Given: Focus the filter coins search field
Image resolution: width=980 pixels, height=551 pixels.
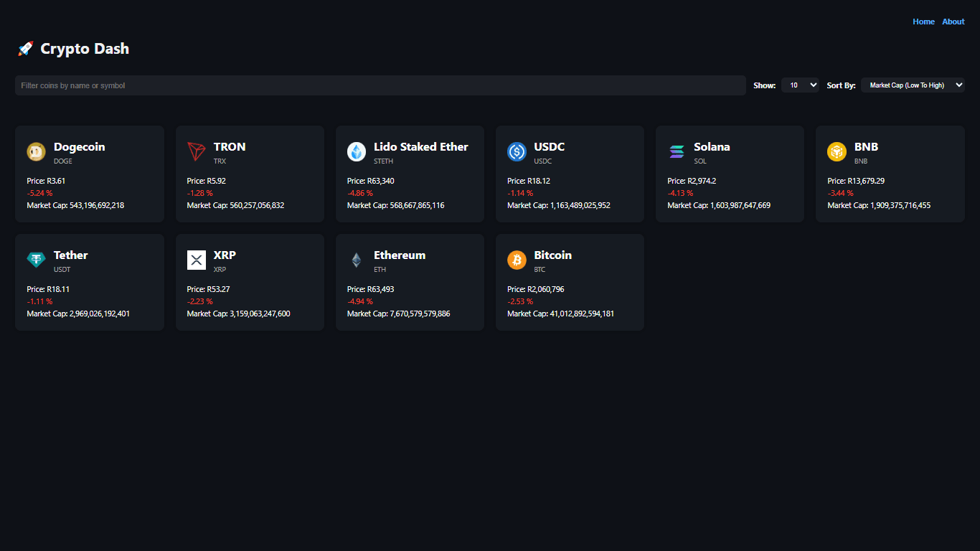Looking at the screenshot, I should [380, 85].
